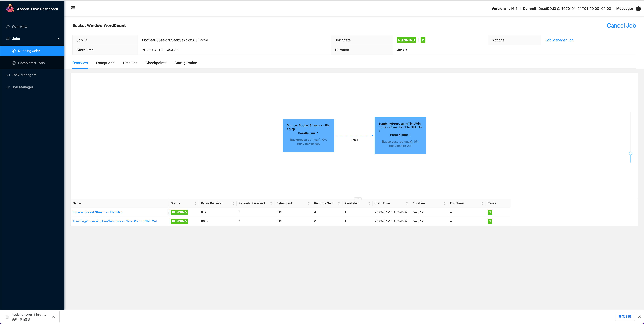Screen dimensions: 644x324
Task: Sort table by Bytes Received
Action: coord(233,203)
